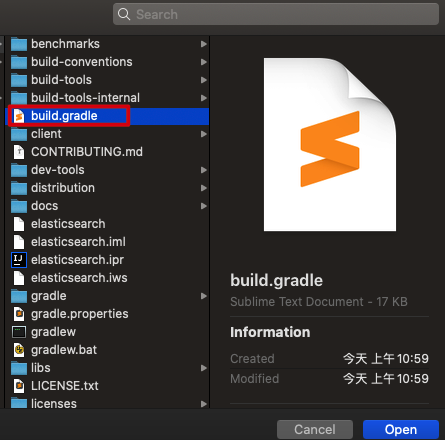Screen dimensions: 445x440
Task: Click the Created date value
Action: tap(386, 359)
